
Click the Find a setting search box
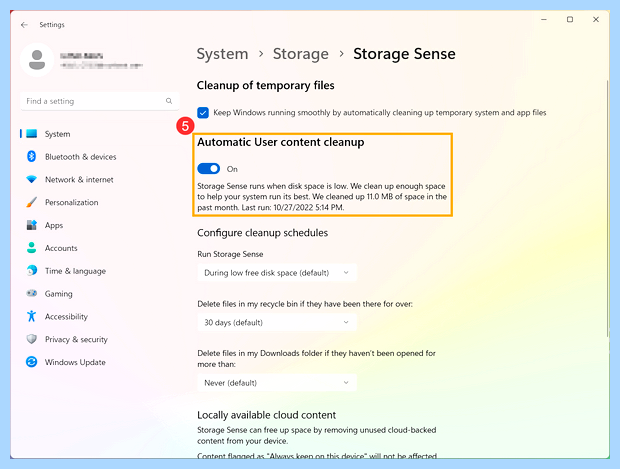(x=100, y=101)
